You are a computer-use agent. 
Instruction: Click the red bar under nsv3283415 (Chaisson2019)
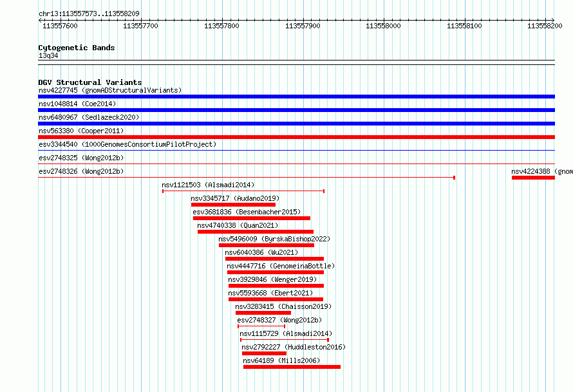[263, 313]
